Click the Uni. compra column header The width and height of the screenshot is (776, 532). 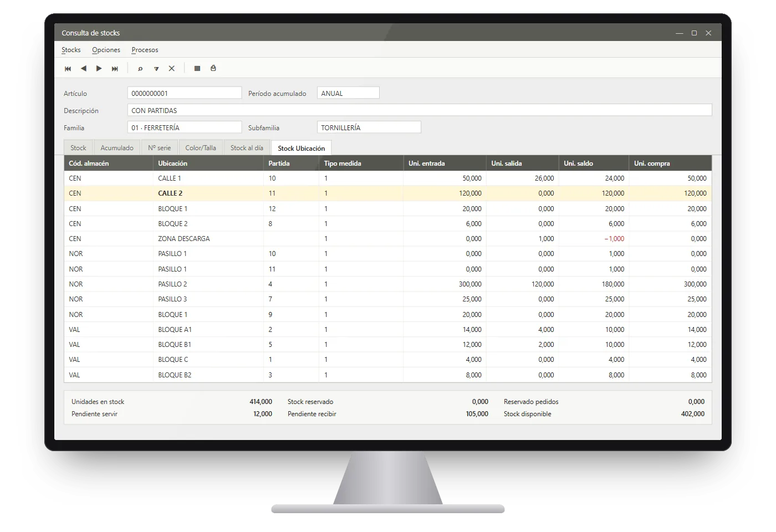pyautogui.click(x=671, y=163)
